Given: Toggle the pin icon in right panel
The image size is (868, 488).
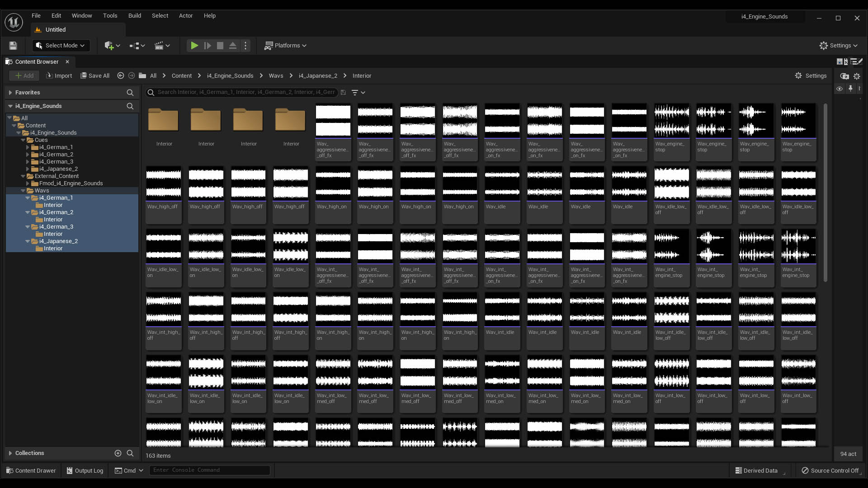Looking at the screenshot, I should (x=850, y=89).
